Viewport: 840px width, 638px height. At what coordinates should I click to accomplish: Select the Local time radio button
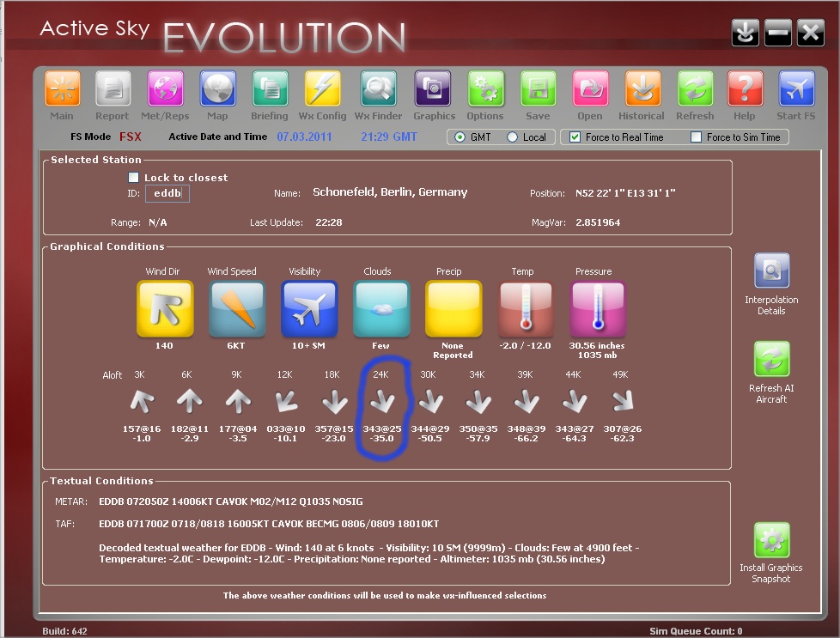512,137
